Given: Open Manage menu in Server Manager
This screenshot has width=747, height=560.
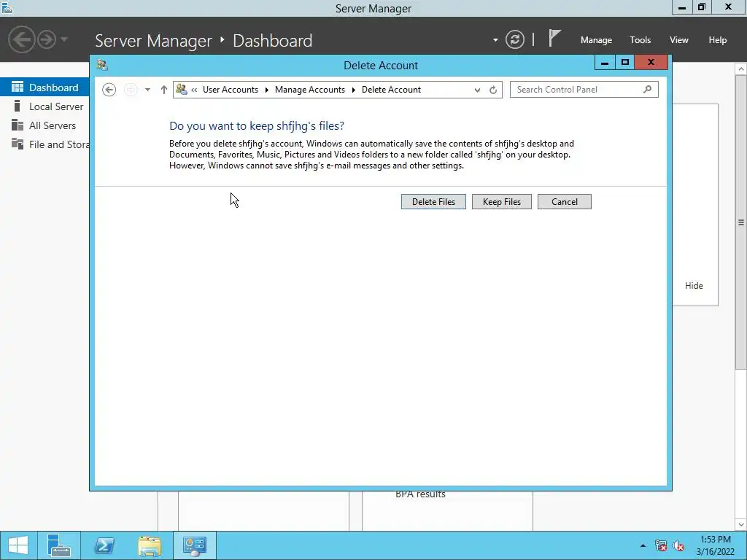Looking at the screenshot, I should [x=596, y=40].
